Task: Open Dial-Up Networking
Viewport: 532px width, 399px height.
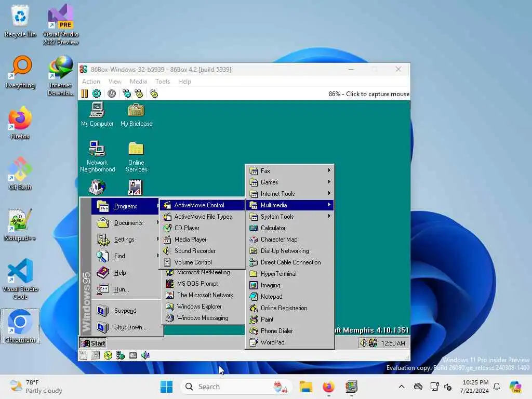Action: click(290, 251)
